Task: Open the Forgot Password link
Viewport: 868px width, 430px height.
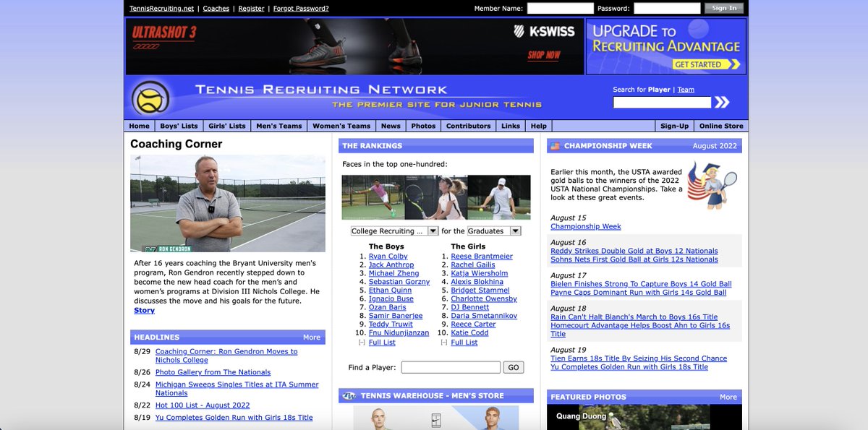Action: 301,9
